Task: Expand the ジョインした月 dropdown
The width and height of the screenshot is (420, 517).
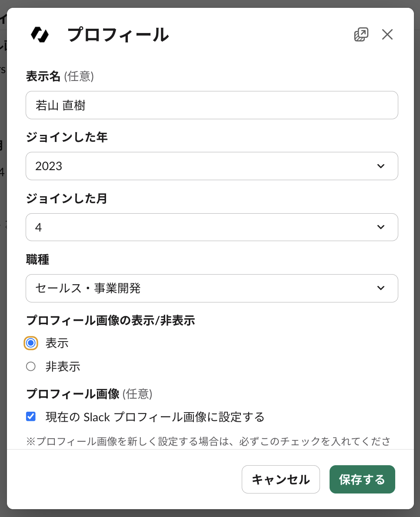Action: 212,227
